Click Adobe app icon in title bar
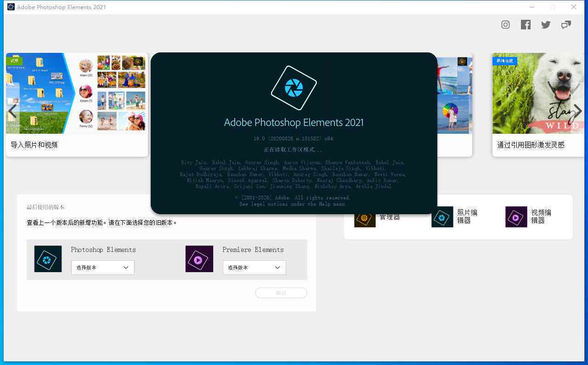Screen dimensions: 588x365 coord(11,7)
